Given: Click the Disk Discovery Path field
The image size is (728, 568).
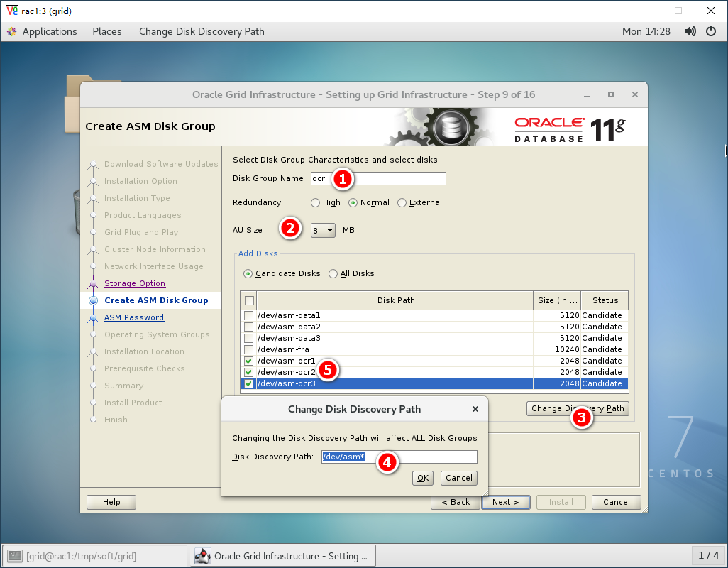Looking at the screenshot, I should [399, 457].
